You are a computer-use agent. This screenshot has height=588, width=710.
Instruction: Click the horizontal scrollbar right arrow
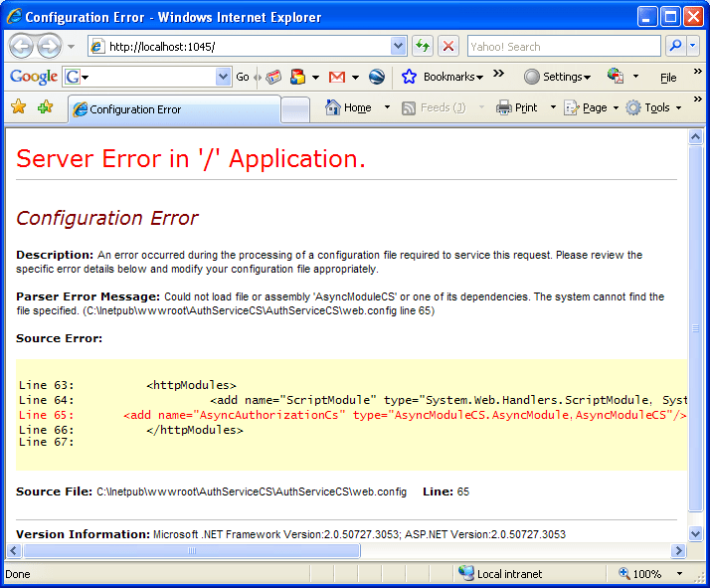(678, 550)
